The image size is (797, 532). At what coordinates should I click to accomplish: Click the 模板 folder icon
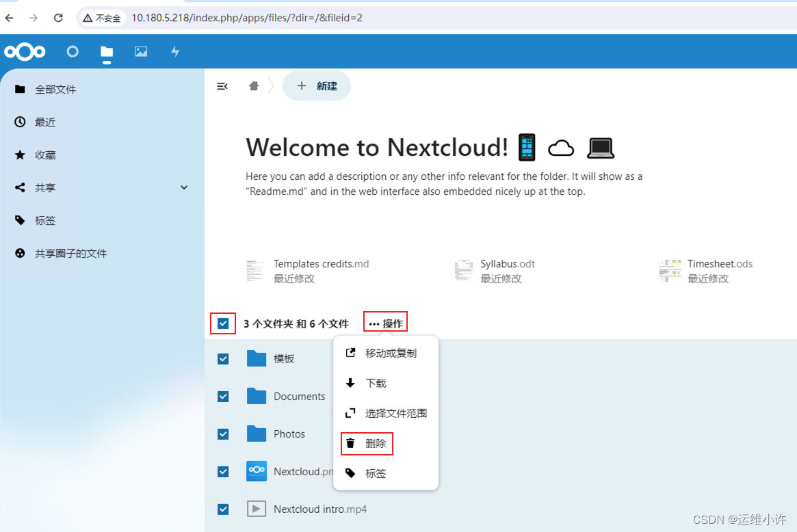point(257,359)
